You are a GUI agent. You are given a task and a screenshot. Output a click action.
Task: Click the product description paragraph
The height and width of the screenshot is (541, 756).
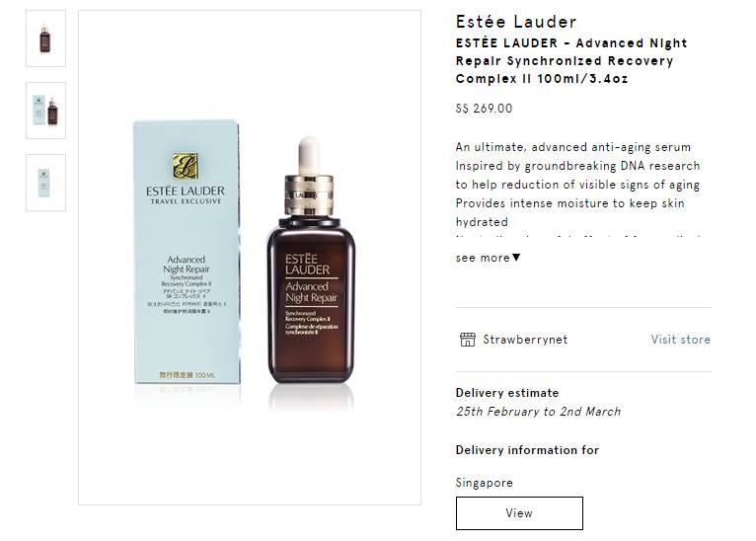point(577,185)
